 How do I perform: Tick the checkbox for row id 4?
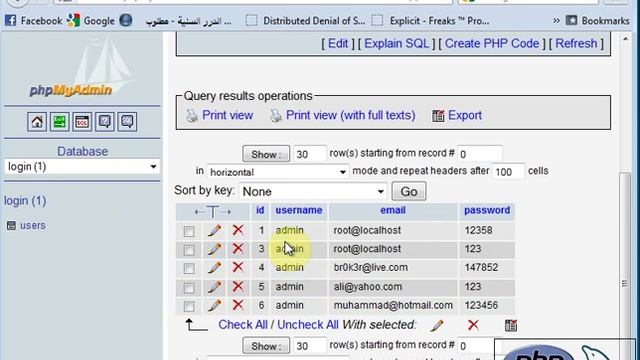click(x=189, y=269)
